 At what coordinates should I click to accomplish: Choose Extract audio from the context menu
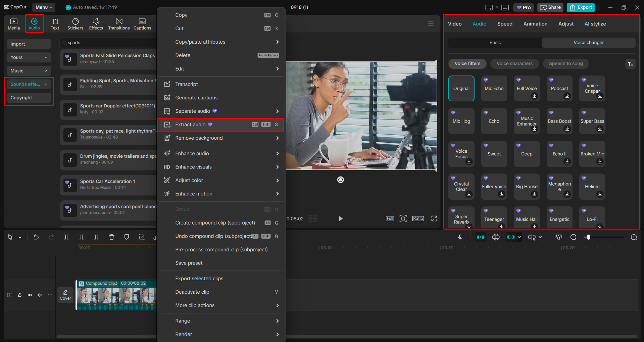192,124
